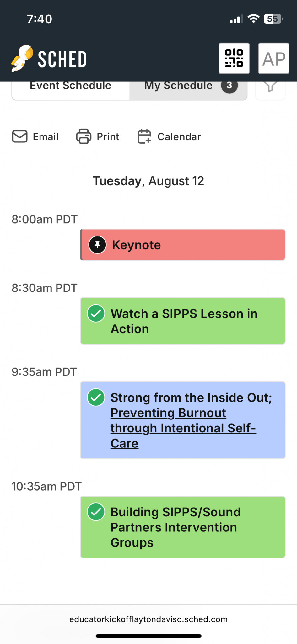Uncheck the Strong from the Inside Out session

click(x=96, y=397)
